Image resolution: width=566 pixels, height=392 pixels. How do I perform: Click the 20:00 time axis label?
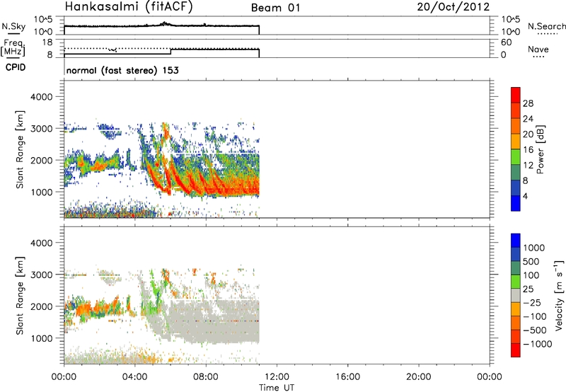click(x=419, y=377)
